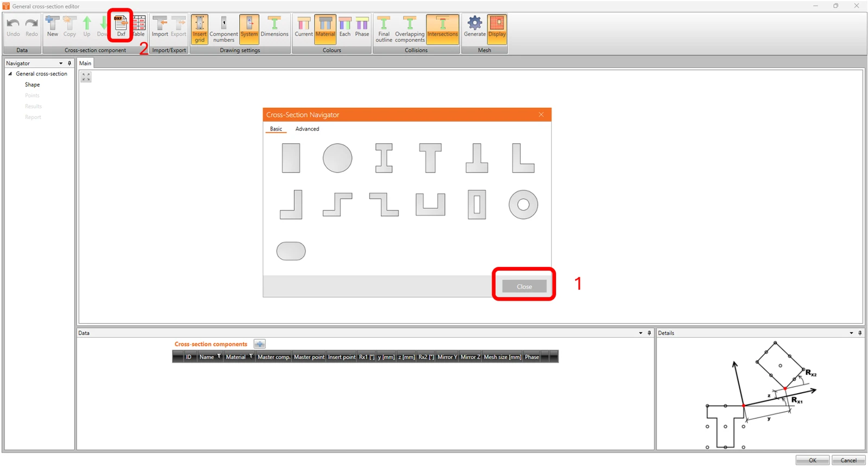
Task: Toggle the Insert grid drawing setting
Action: tap(200, 29)
